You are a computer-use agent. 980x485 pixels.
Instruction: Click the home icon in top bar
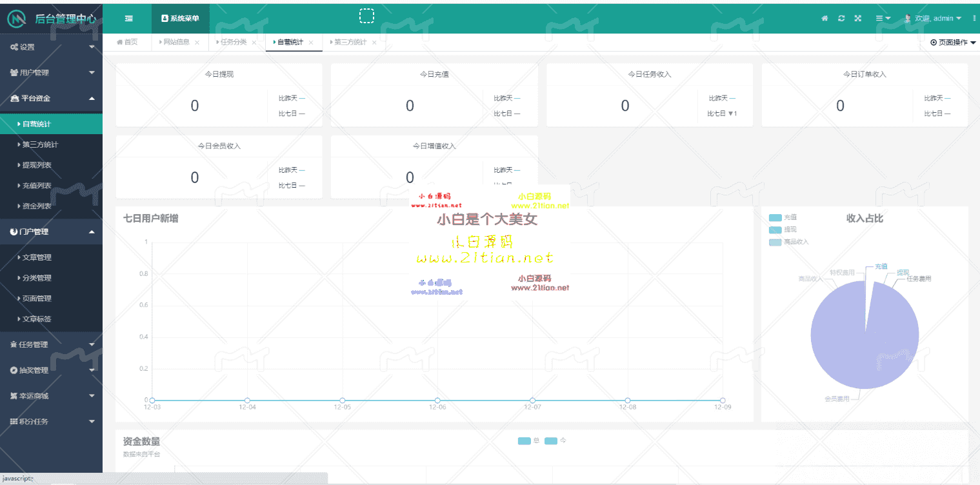tap(825, 19)
